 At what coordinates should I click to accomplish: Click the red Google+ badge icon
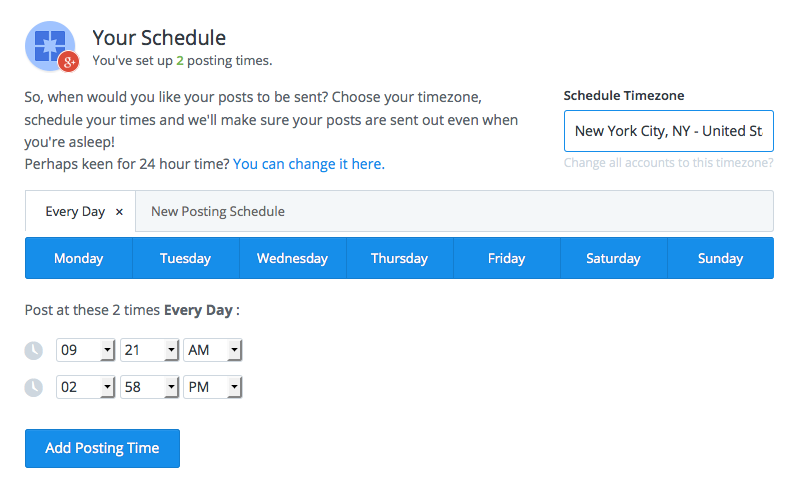(69, 62)
